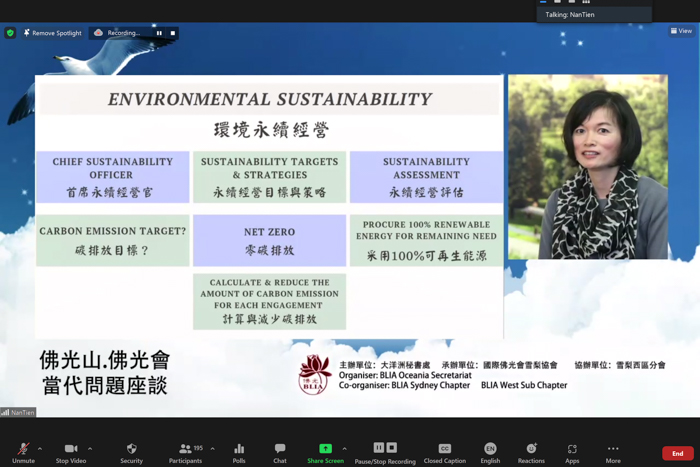This screenshot has width=700, height=467.
Task: Open Reactions menu
Action: 531,453
